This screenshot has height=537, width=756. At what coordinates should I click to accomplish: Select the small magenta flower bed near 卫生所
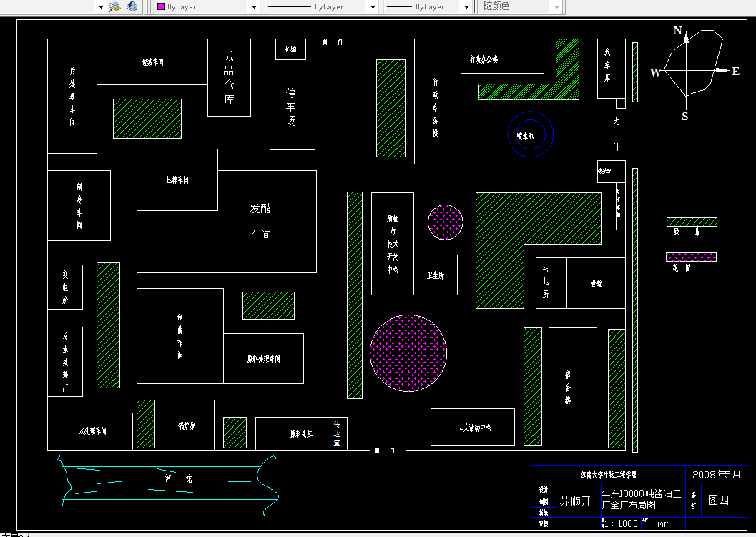(446, 222)
